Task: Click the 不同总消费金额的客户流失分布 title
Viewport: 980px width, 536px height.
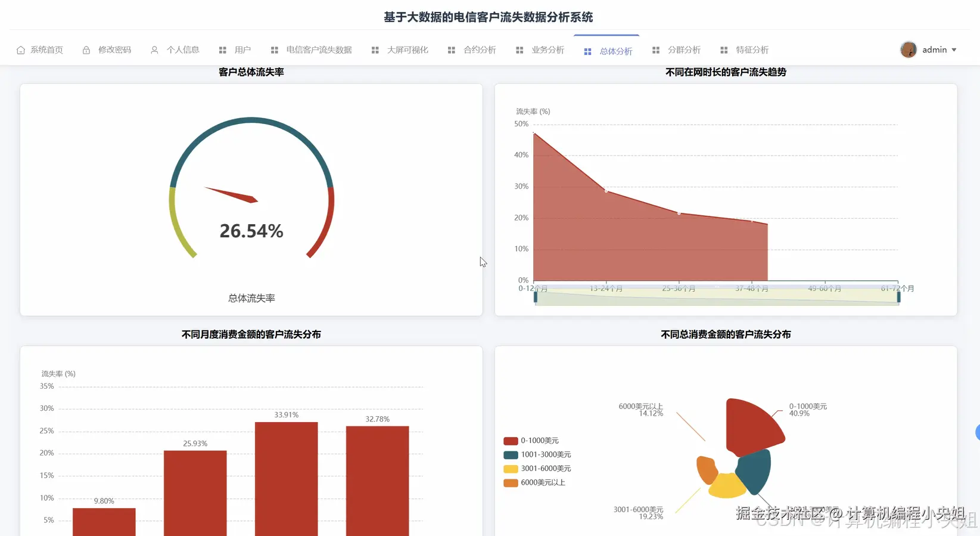Action: tap(726, 334)
